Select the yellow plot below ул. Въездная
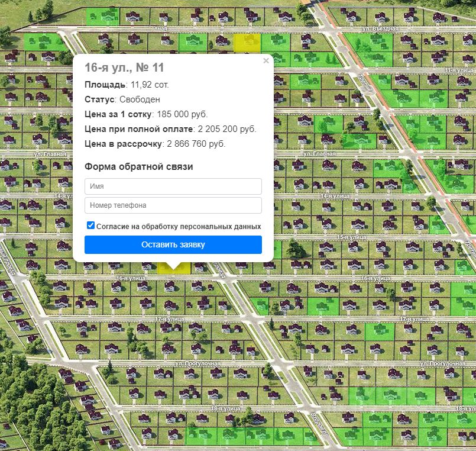476x451 pixels. coord(247,42)
